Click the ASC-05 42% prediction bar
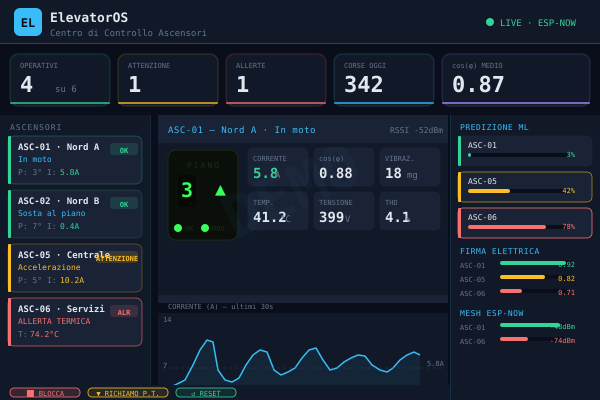600x400 pixels. pyautogui.click(x=521, y=191)
